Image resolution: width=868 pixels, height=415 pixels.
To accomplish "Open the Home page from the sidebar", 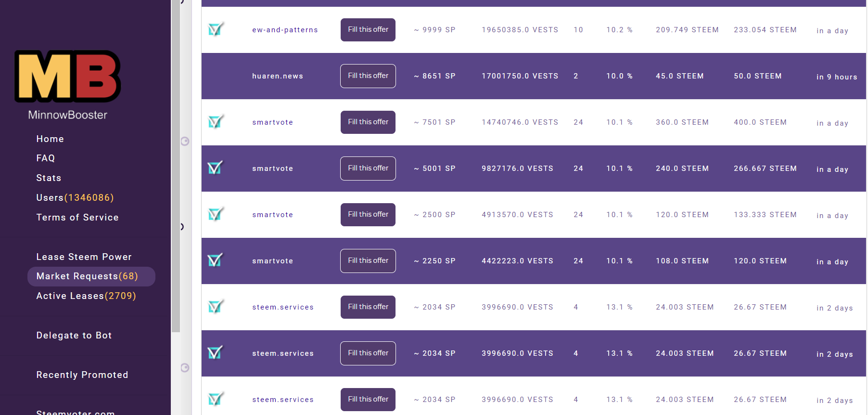I will (x=50, y=139).
